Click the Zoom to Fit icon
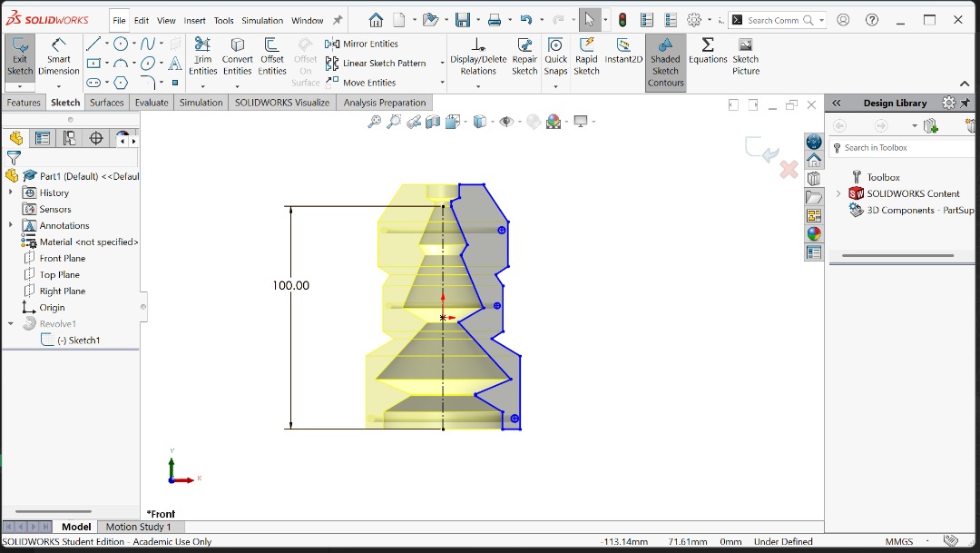980x553 pixels. tap(374, 122)
